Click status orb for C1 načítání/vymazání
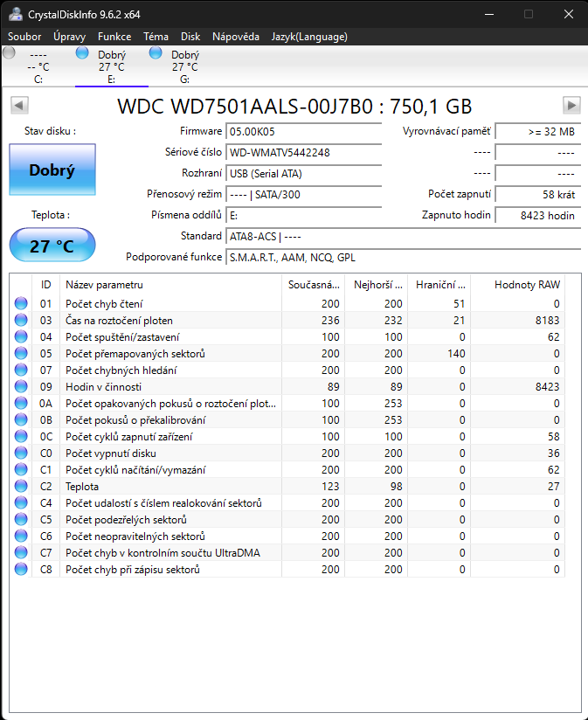588x720 pixels. 21,469
